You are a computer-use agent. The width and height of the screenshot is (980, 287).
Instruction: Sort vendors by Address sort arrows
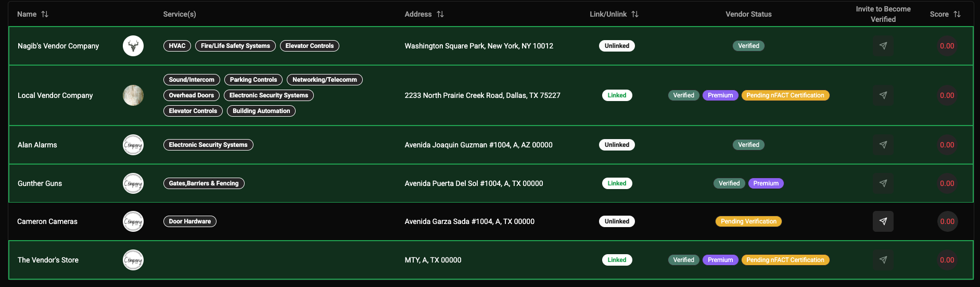tap(440, 14)
